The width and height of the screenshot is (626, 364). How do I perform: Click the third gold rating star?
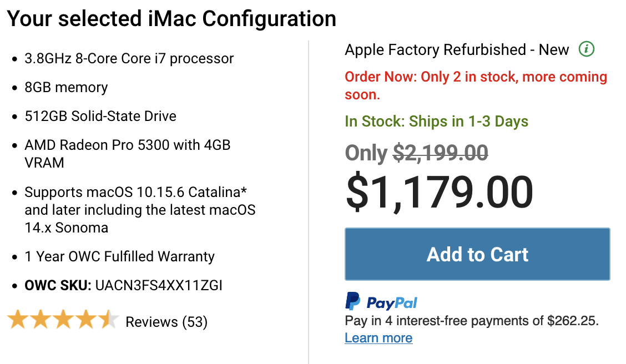pos(63,320)
